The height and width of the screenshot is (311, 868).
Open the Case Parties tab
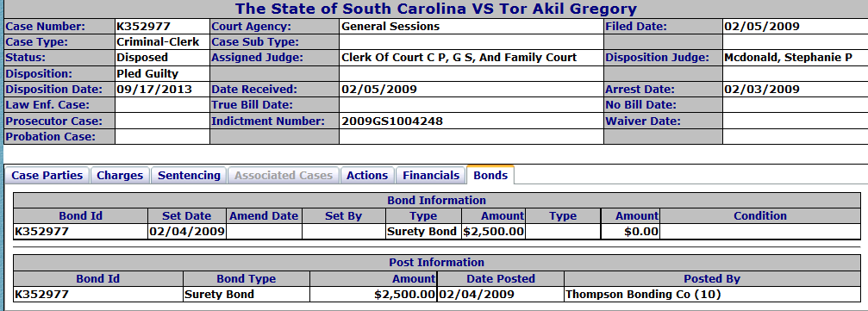click(47, 176)
